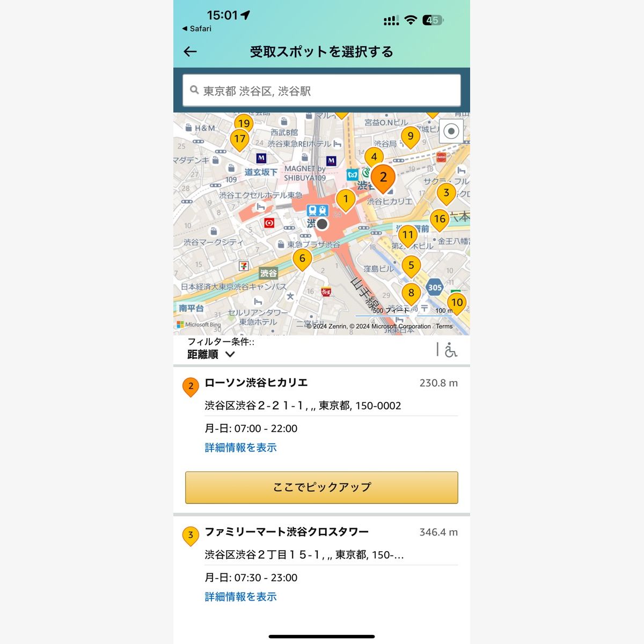This screenshot has width=644, height=644.
Task: Show details link for ローソン渋谷ヒカリエ
Action: 240,448
